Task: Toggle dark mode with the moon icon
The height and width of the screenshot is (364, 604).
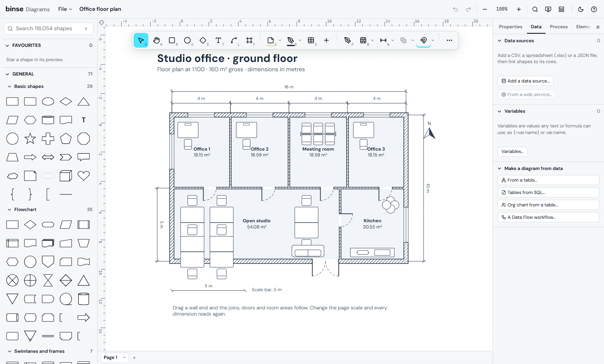Action: pyautogui.click(x=581, y=9)
